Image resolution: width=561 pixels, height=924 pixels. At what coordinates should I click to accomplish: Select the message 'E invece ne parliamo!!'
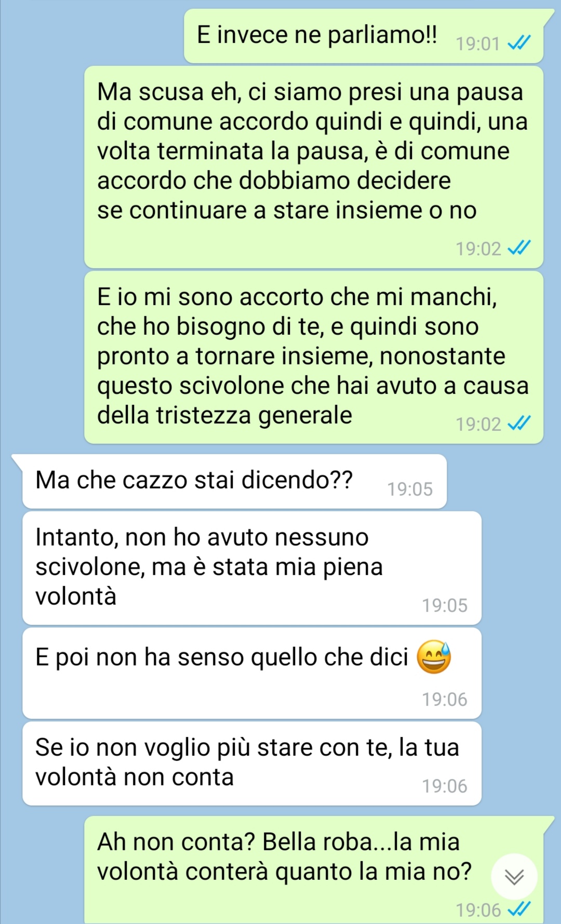[x=364, y=36]
